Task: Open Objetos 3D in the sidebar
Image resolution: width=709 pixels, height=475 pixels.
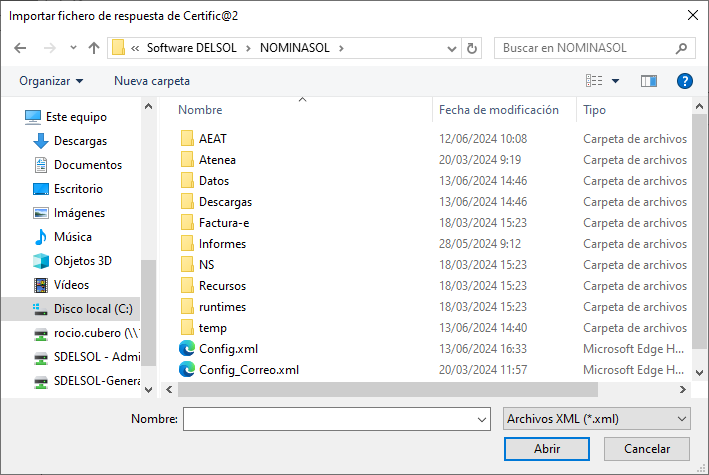Action: 82,261
